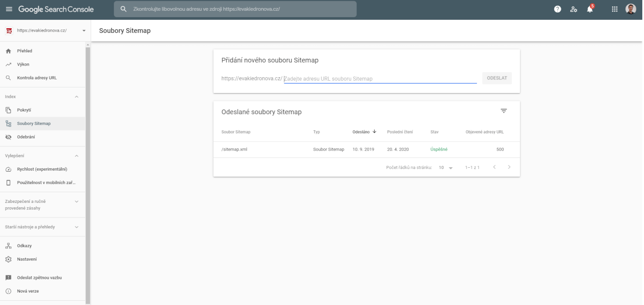Open Přehled in the sidebar
This screenshot has width=644, height=305.
tap(24, 51)
